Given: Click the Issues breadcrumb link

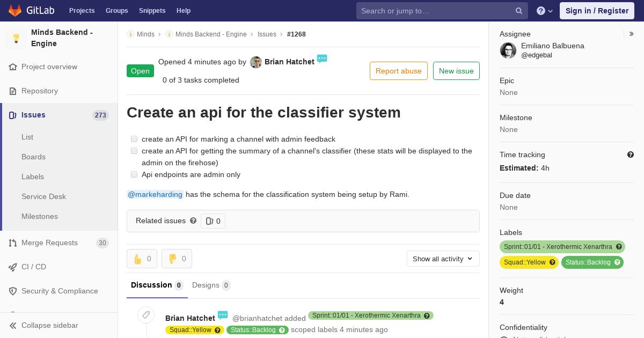Looking at the screenshot, I should point(267,34).
